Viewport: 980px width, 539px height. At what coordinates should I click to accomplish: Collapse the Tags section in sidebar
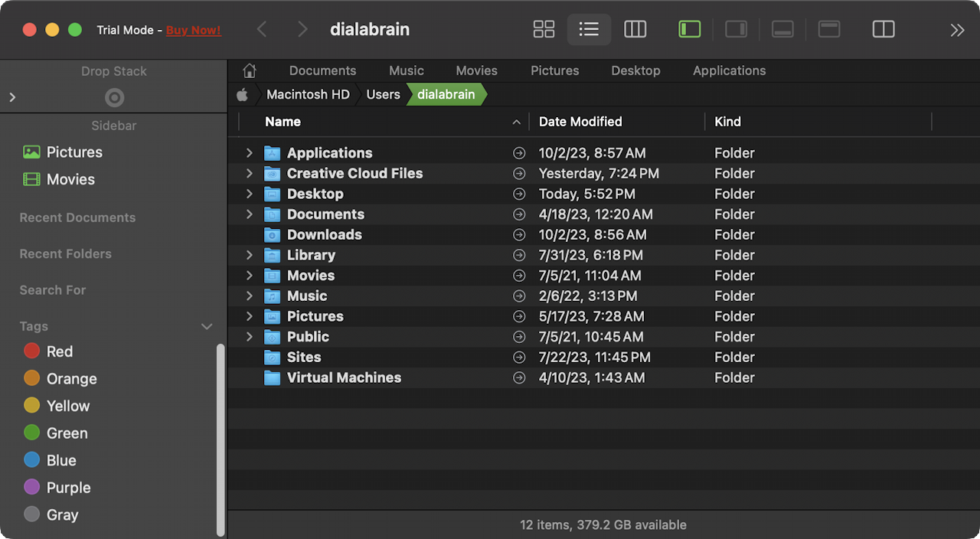pyautogui.click(x=206, y=327)
